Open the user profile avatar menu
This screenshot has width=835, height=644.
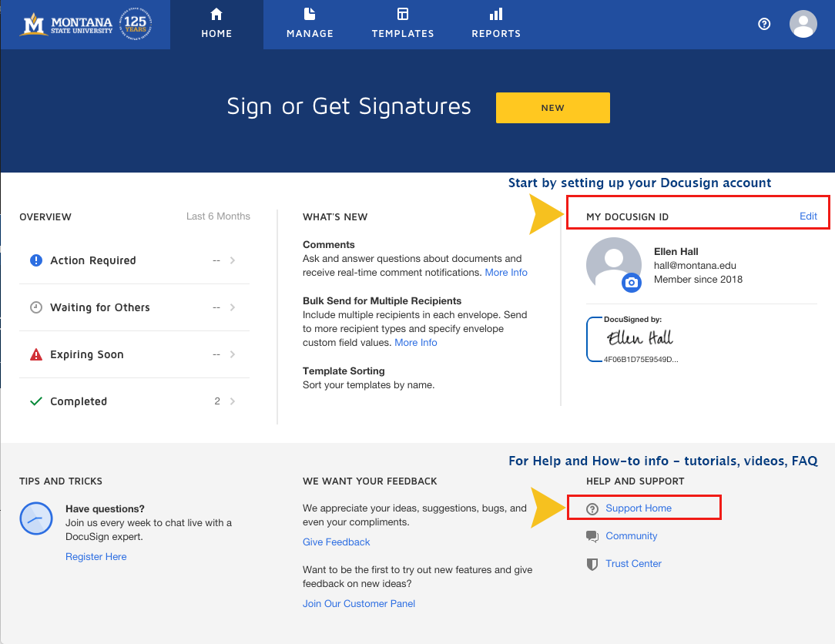point(803,24)
